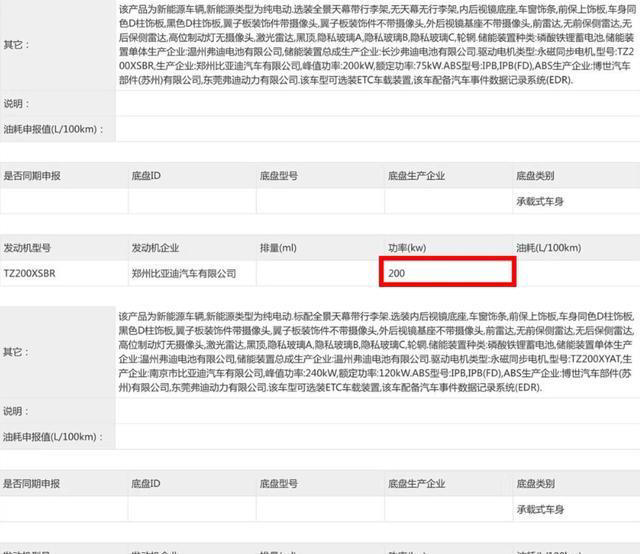Click 油耗申报值(L/100km) label above the TZ200XSBR table

point(53,129)
